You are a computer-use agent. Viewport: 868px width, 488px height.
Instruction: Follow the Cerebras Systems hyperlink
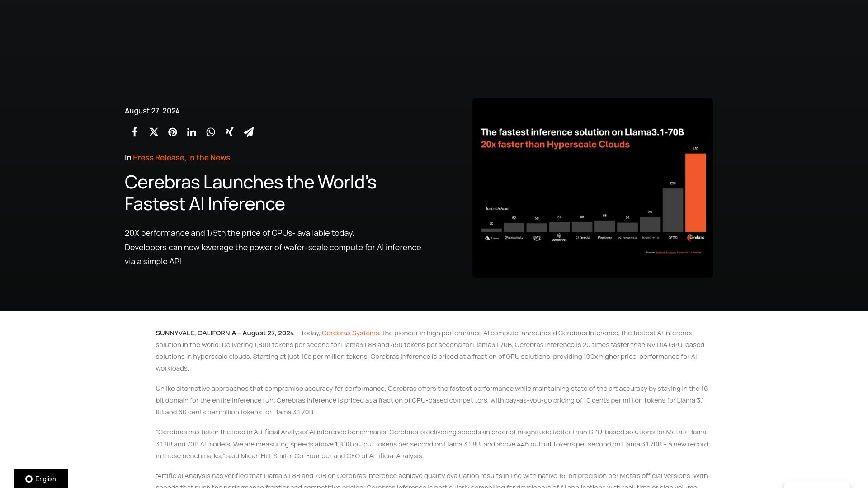[350, 333]
